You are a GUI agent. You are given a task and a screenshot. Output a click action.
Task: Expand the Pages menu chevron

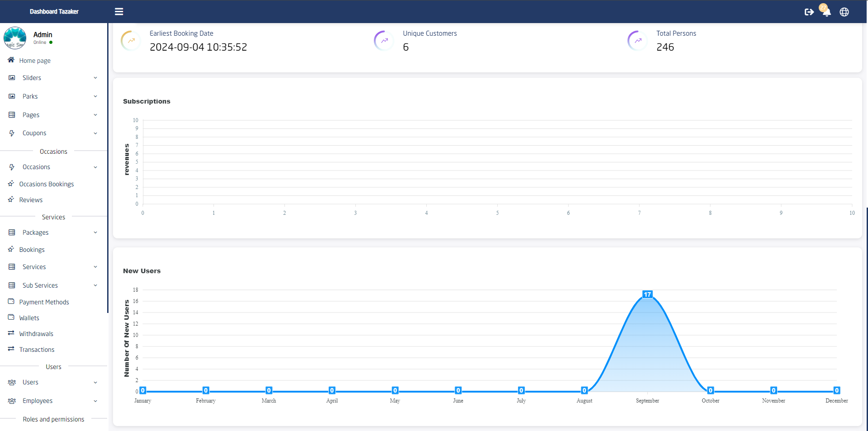point(95,115)
